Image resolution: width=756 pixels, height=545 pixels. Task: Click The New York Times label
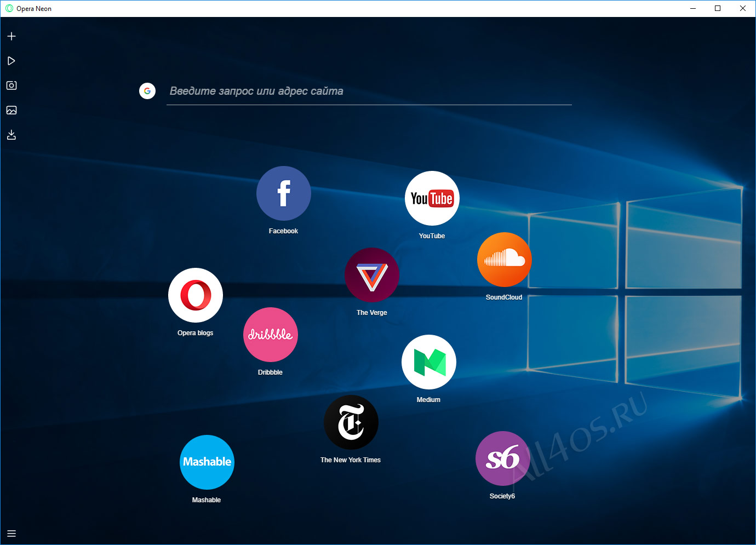(351, 460)
